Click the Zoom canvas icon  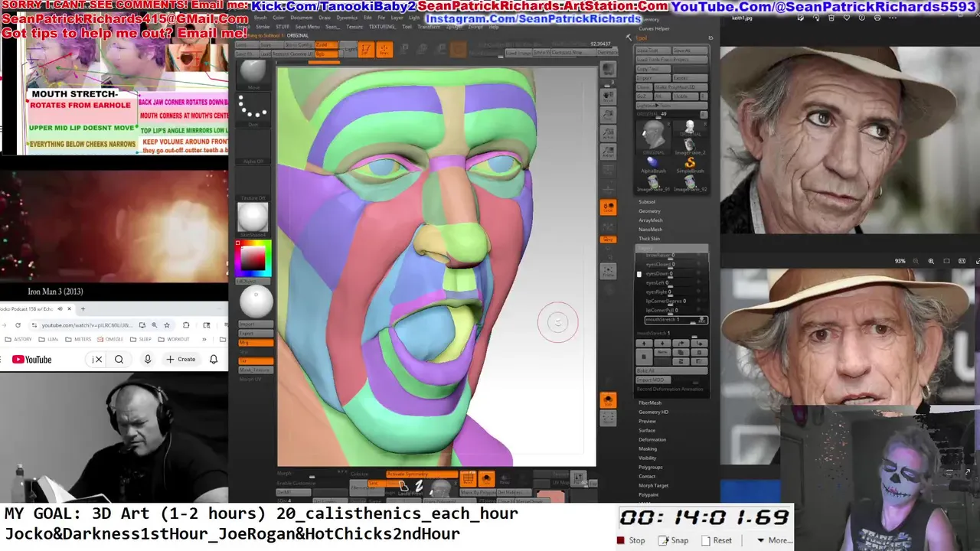click(x=608, y=116)
